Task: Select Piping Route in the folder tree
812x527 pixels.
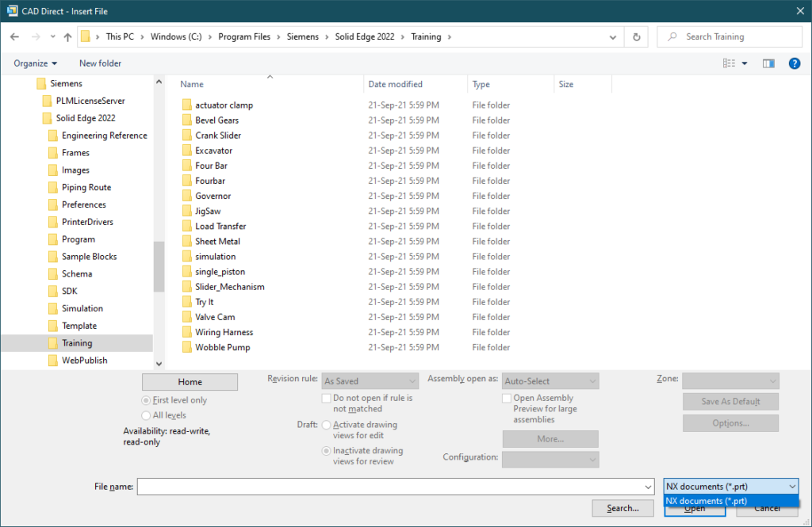Action: (x=86, y=187)
